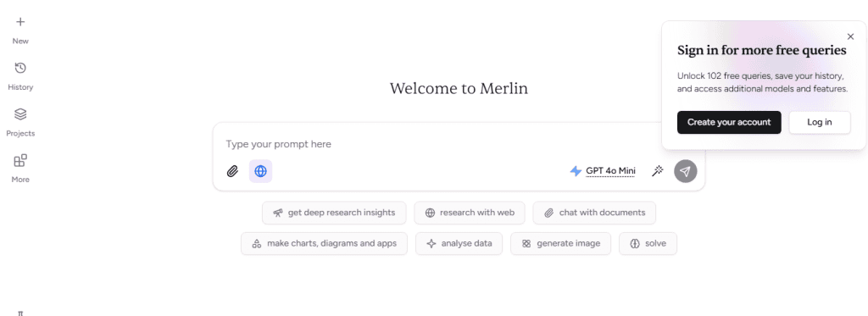
Task: Select 'make charts, diagrams and apps'
Action: [324, 243]
